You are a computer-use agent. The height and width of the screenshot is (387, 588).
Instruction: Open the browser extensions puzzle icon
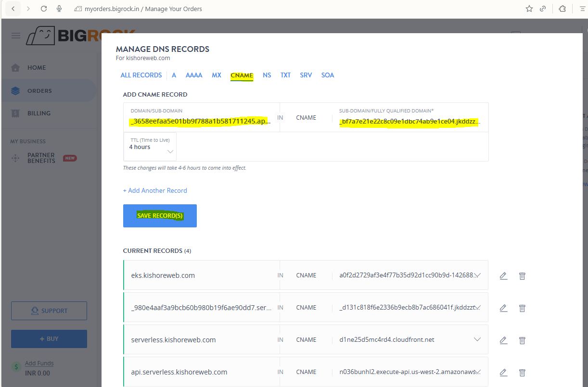tap(562, 9)
